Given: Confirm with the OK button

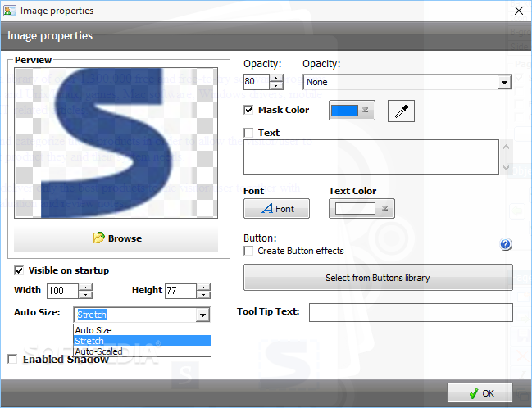Looking at the screenshot, I should click(480, 393).
